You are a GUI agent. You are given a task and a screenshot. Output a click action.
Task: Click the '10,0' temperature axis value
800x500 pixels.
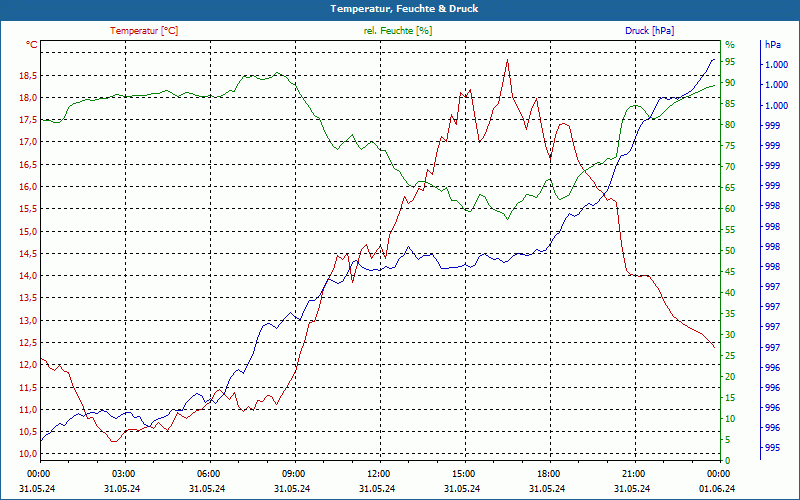click(28, 454)
